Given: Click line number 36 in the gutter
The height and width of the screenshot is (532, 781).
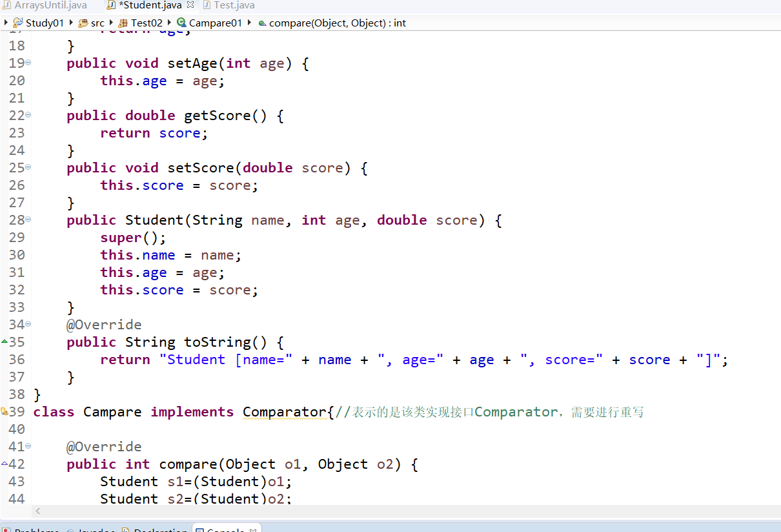Looking at the screenshot, I should tap(17, 359).
